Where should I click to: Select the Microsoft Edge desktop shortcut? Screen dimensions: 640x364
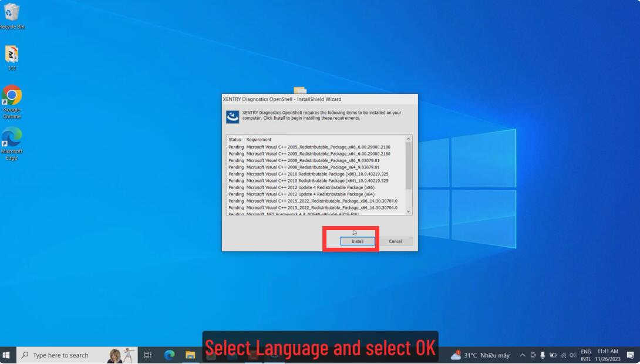12,144
